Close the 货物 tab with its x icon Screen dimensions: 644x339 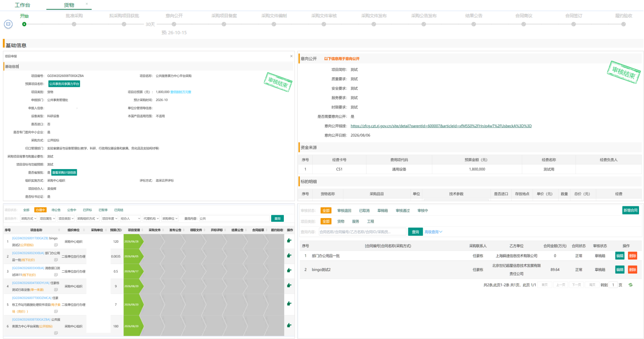[87, 4]
